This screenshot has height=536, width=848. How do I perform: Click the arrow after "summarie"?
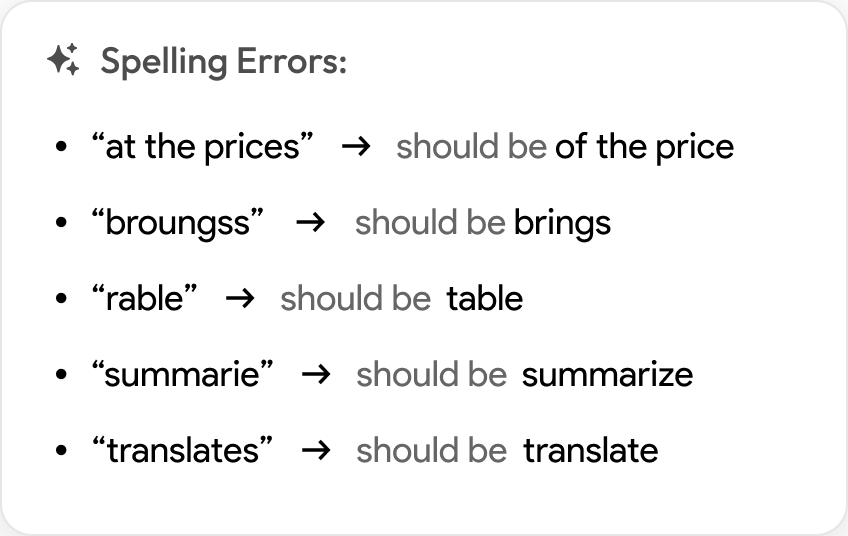316,374
